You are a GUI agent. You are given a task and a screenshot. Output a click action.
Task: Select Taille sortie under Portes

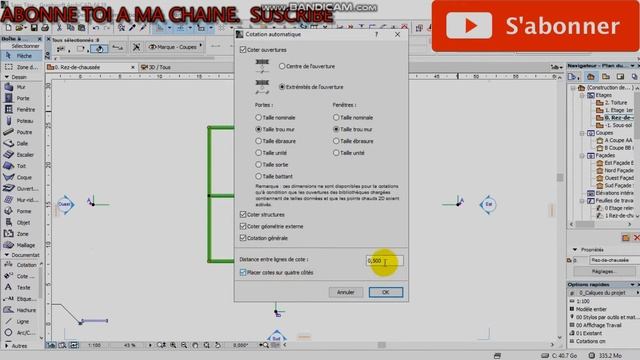tap(258, 164)
